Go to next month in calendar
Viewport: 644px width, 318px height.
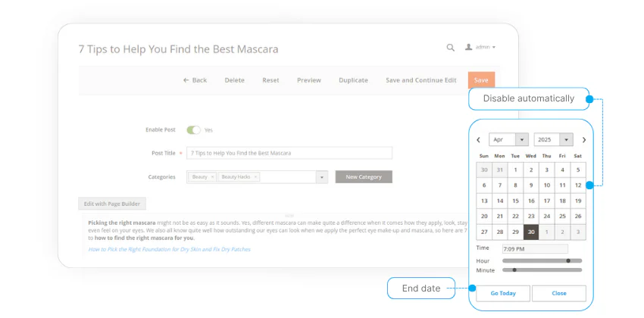[583, 140]
